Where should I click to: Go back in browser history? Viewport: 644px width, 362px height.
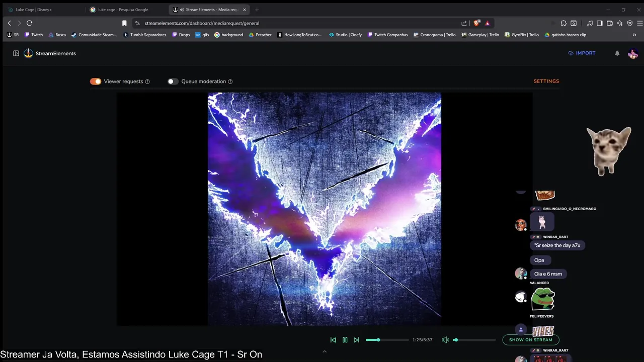point(9,23)
